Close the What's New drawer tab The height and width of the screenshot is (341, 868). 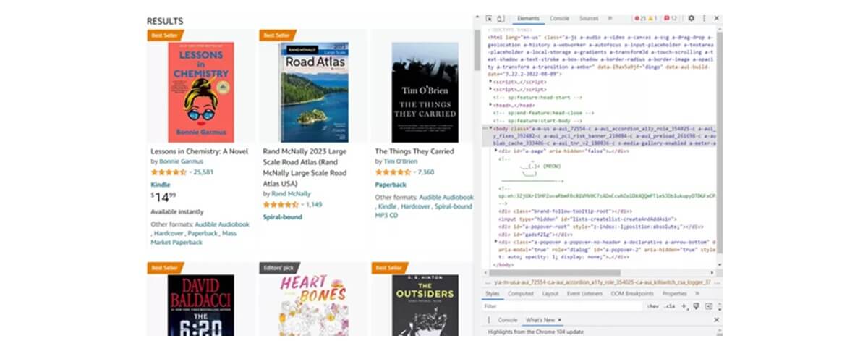(560, 319)
